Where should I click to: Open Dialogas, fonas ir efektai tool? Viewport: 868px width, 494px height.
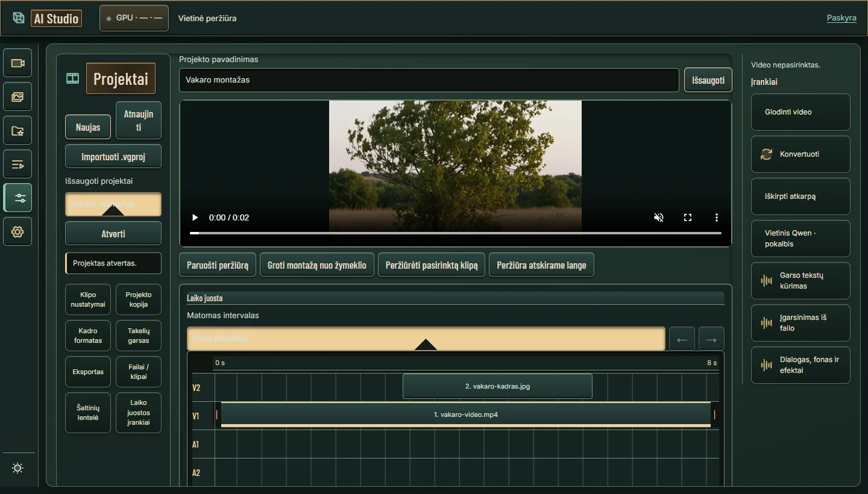coord(800,365)
